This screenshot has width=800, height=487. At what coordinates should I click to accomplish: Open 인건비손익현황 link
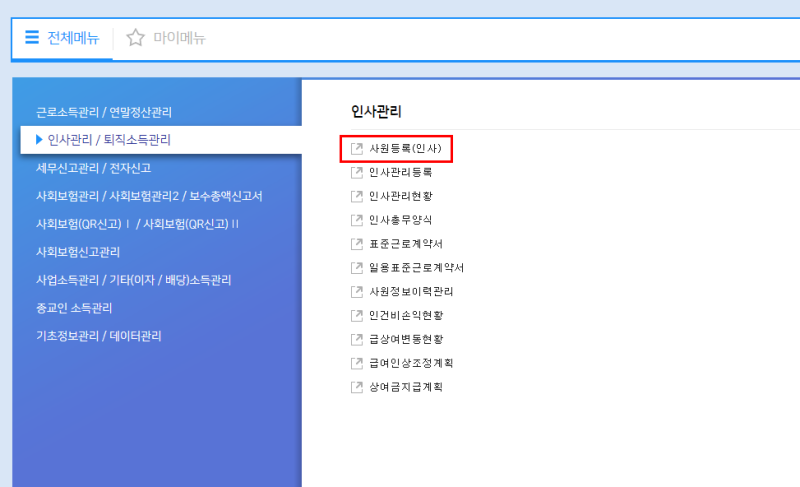(406, 316)
